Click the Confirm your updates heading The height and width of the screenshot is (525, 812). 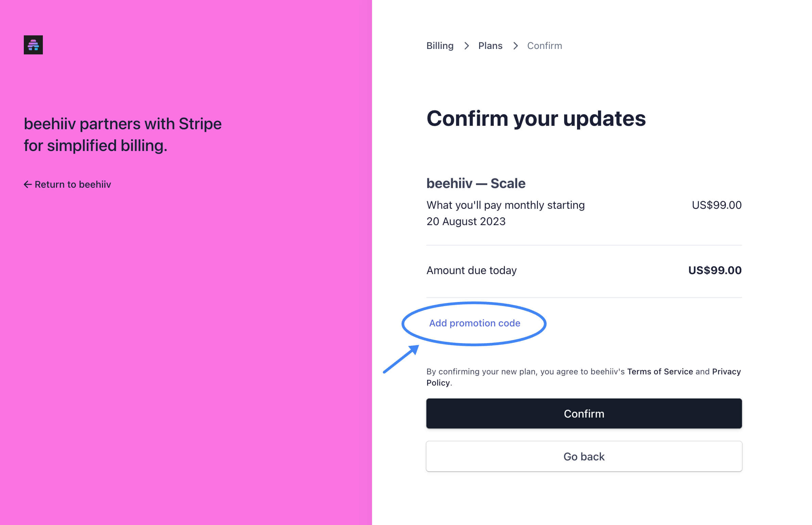coord(536,118)
